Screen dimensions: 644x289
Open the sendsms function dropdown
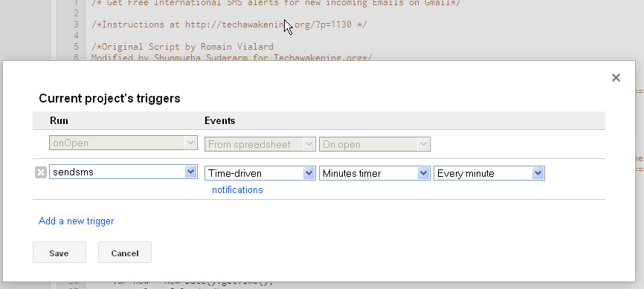[123, 172]
